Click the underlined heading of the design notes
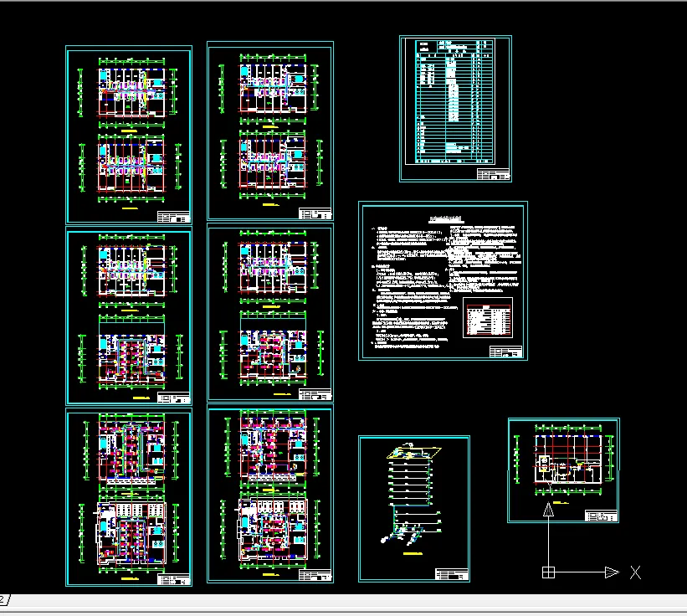This screenshot has width=687, height=616. coord(446,218)
